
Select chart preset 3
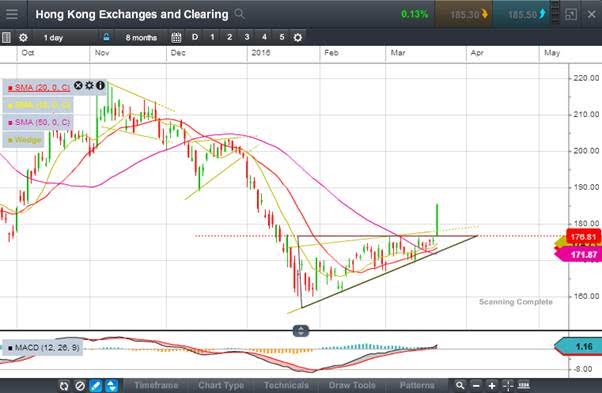(x=246, y=37)
